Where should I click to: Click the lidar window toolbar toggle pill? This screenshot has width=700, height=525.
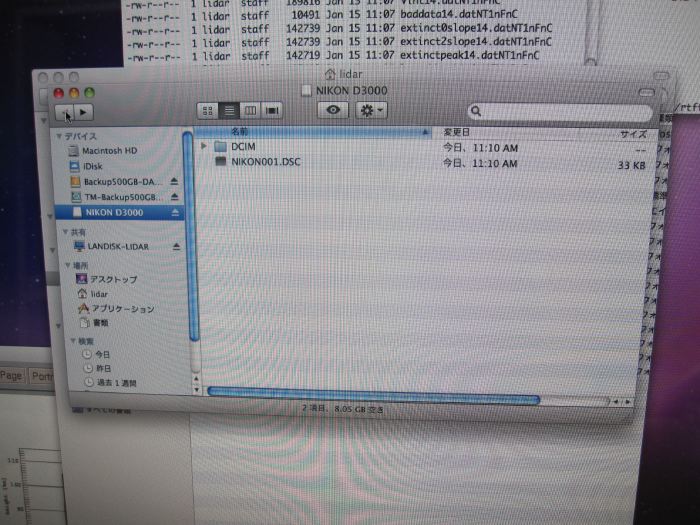[x=661, y=76]
